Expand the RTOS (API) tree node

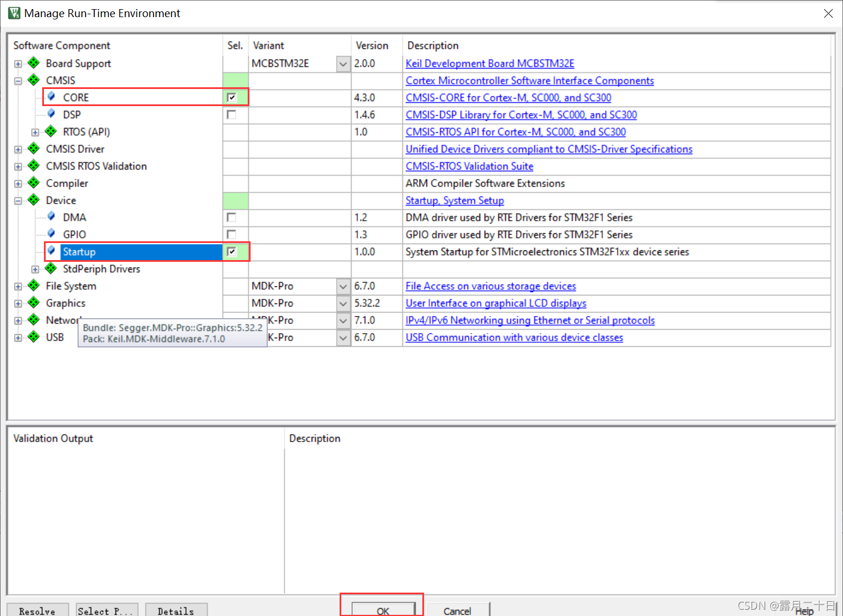click(x=35, y=132)
